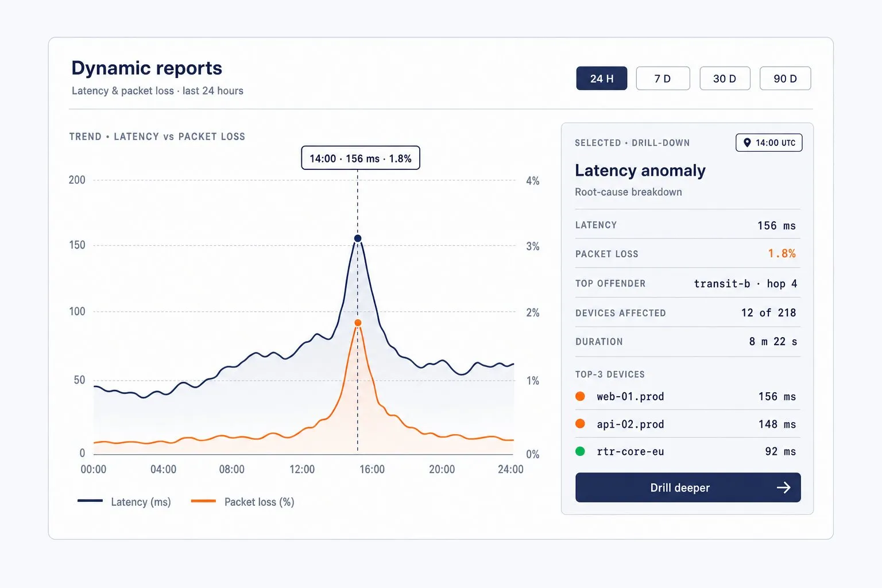Screen dimensions: 882x588
Task: Click the arrow icon on Drill deeper
Action: [784, 488]
